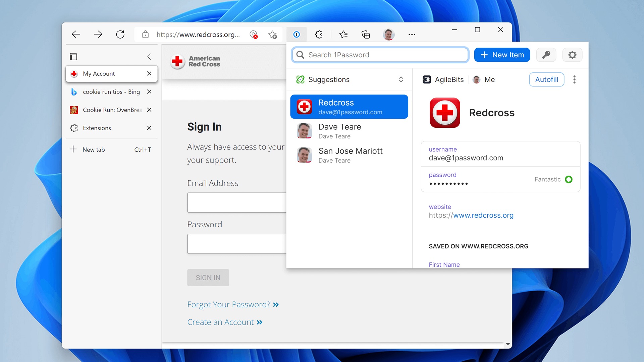The height and width of the screenshot is (362, 644).
Task: Open 1Password settings gear
Action: 572,55
